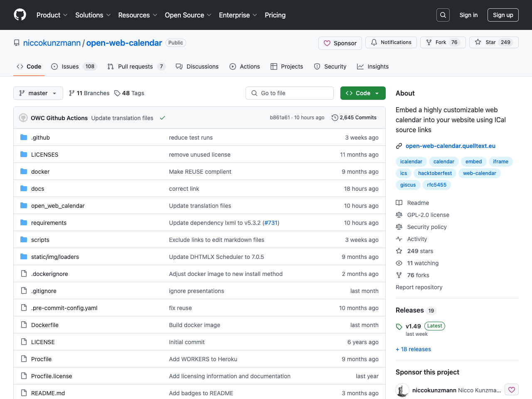This screenshot has height=399, width=532.
Task: Fork the repository
Action: (443, 42)
